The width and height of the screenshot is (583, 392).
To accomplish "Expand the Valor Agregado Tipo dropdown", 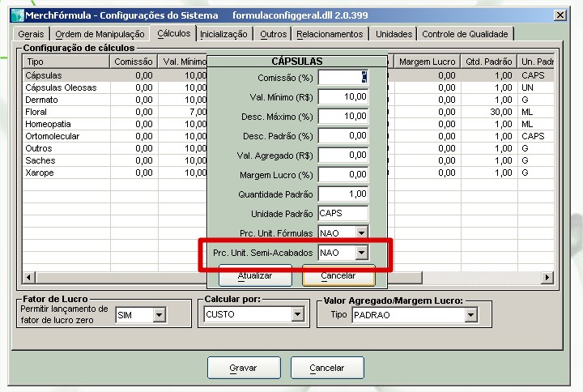I will [470, 316].
